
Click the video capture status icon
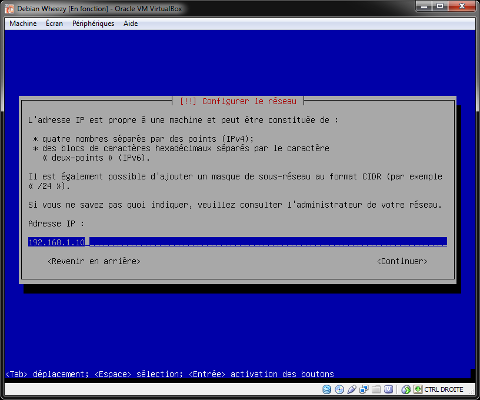click(x=388, y=389)
